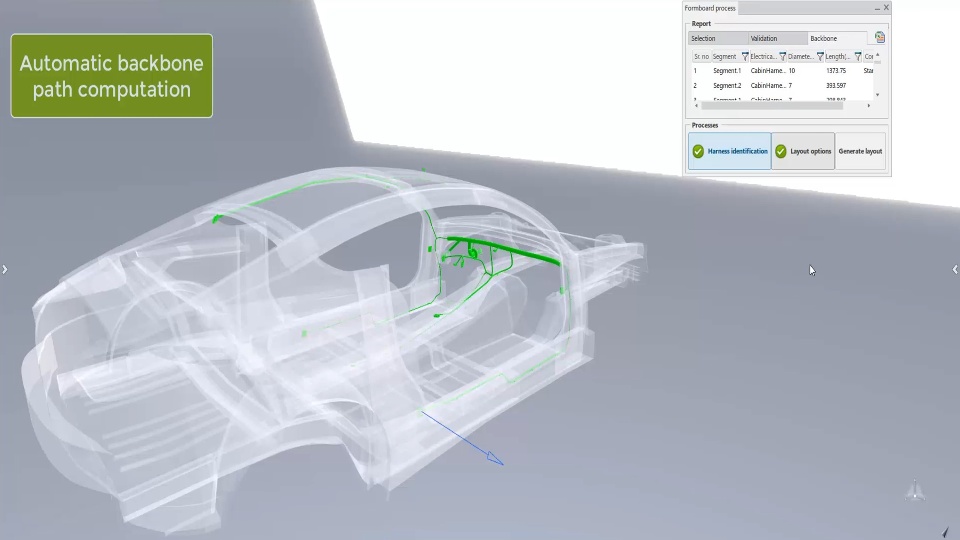Click the thick green backbone harness segment
Screen dimensions: 960x540
coord(504,249)
